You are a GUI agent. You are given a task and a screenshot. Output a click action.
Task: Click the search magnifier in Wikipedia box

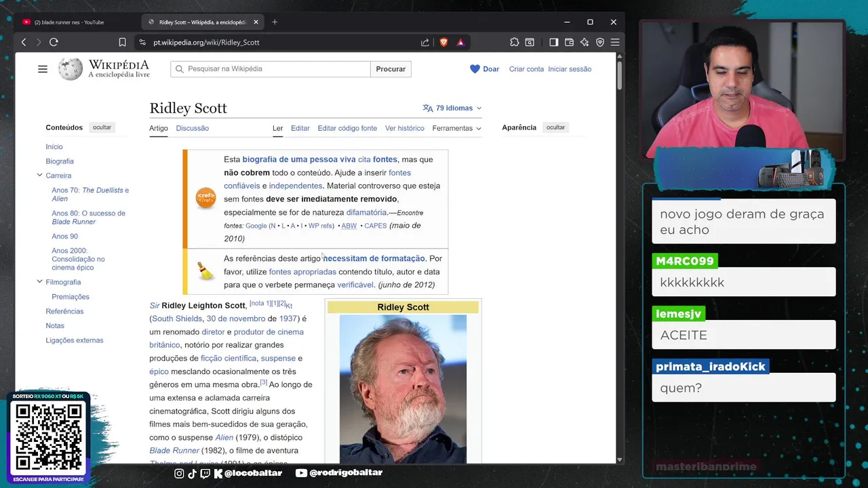pyautogui.click(x=180, y=69)
